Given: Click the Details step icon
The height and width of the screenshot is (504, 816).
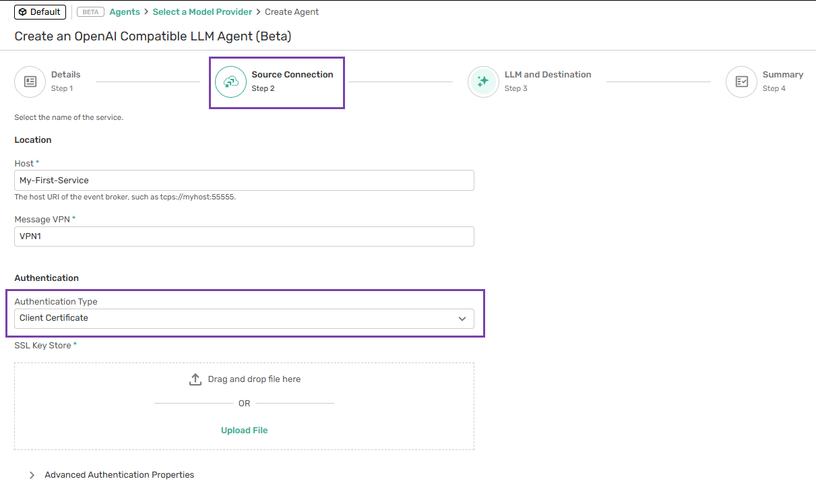Looking at the screenshot, I should click(x=30, y=82).
